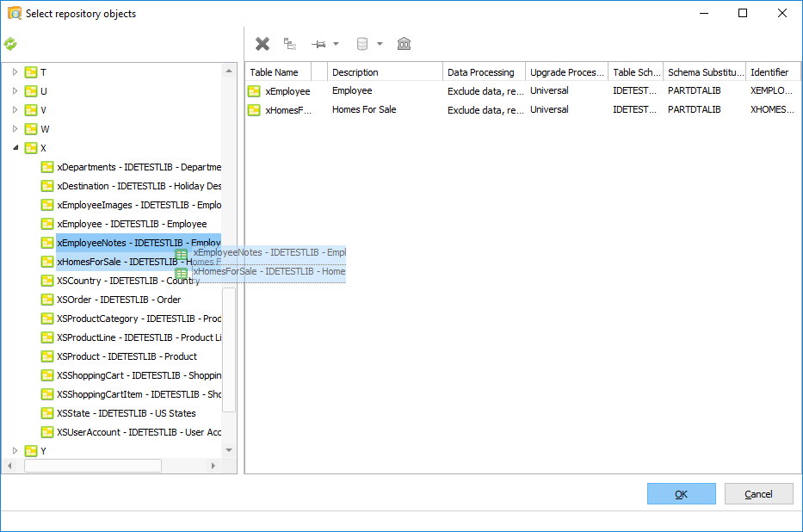Click table icon beside xDestination
The height and width of the screenshot is (532, 803).
coord(47,186)
